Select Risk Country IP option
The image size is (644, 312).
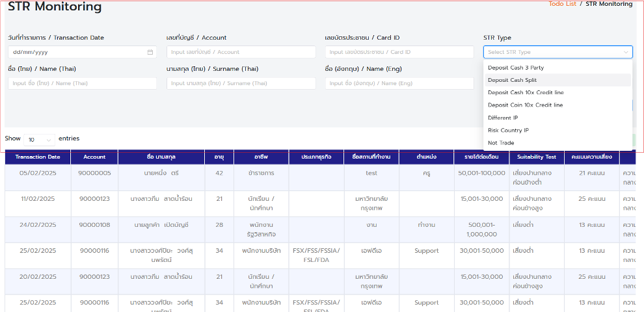[x=508, y=130]
